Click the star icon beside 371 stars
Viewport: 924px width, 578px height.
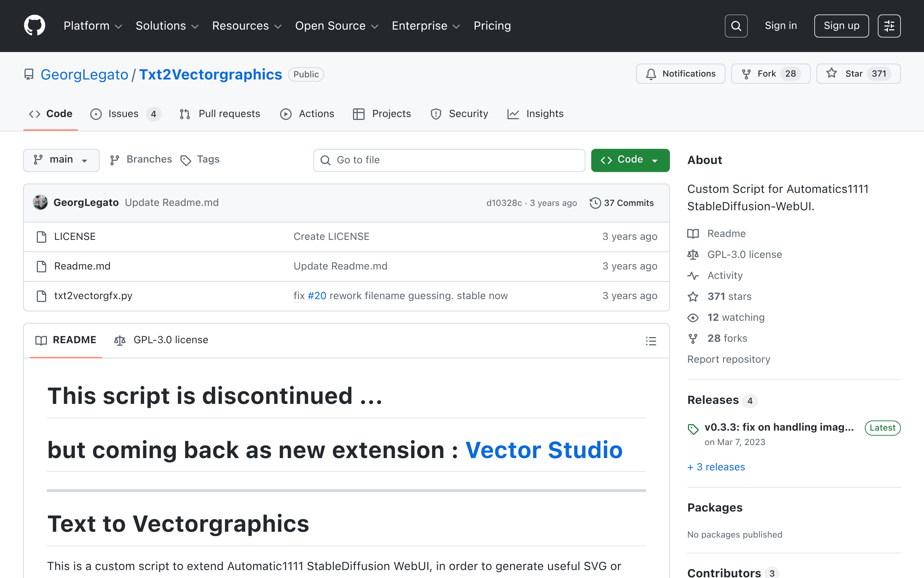(693, 297)
